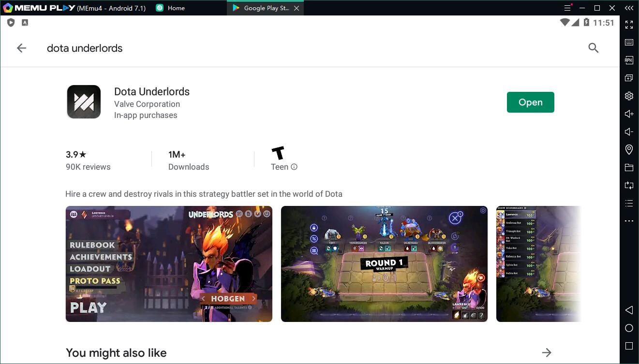The width and height of the screenshot is (639, 364).
Task: Open Dota Underlords with the Open button
Action: 530,102
